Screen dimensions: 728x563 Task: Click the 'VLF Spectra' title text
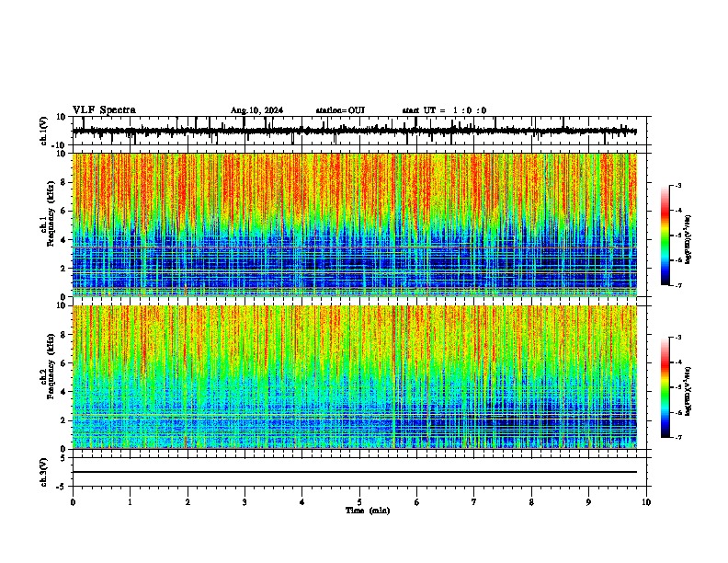[x=104, y=110]
